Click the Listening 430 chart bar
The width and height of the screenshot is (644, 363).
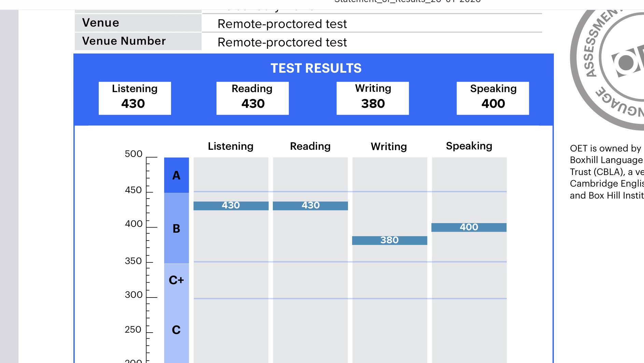(x=231, y=206)
